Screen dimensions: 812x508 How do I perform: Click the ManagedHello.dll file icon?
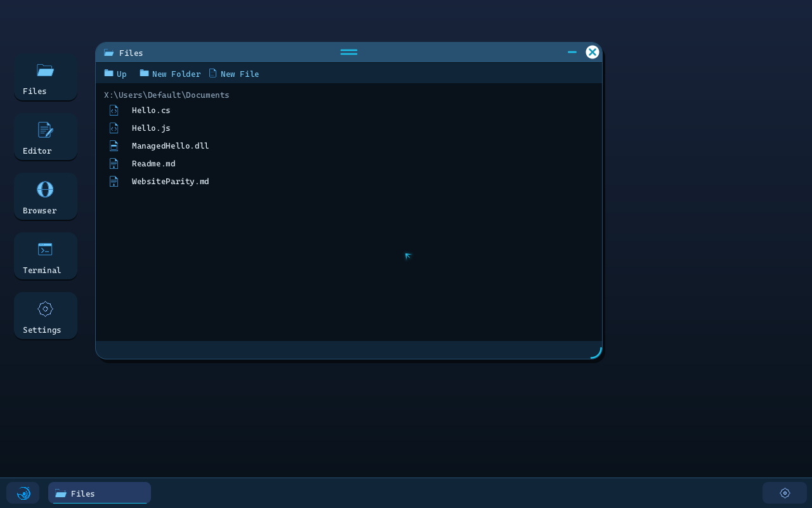click(114, 146)
